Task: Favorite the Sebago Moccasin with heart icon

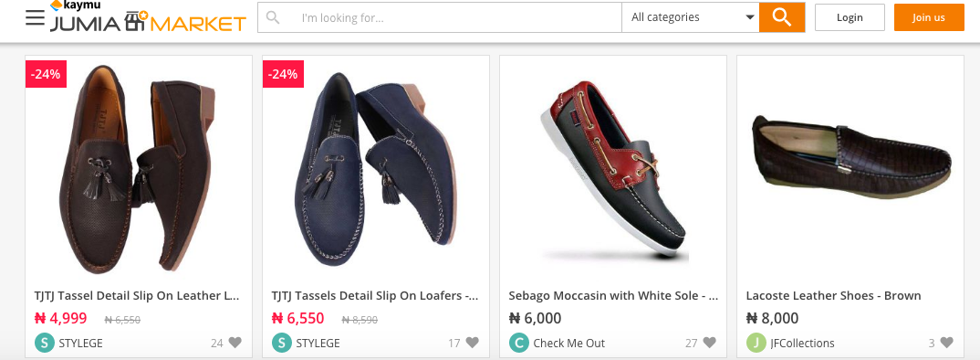Action: (x=709, y=343)
